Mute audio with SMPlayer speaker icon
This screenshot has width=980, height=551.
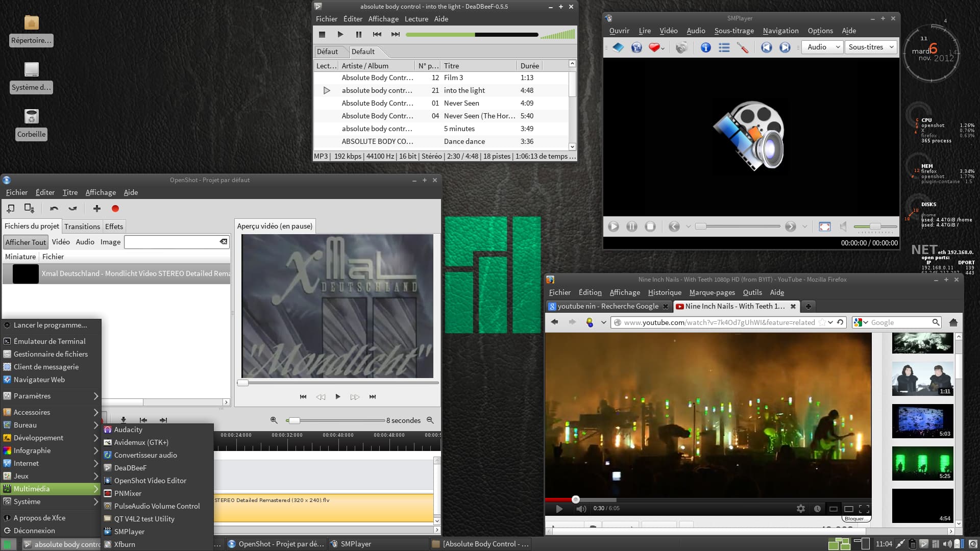click(x=844, y=227)
